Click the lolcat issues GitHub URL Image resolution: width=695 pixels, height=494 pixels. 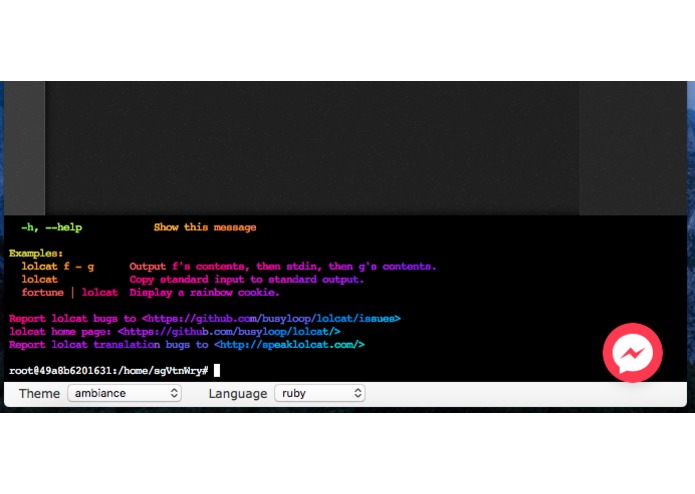(271, 319)
